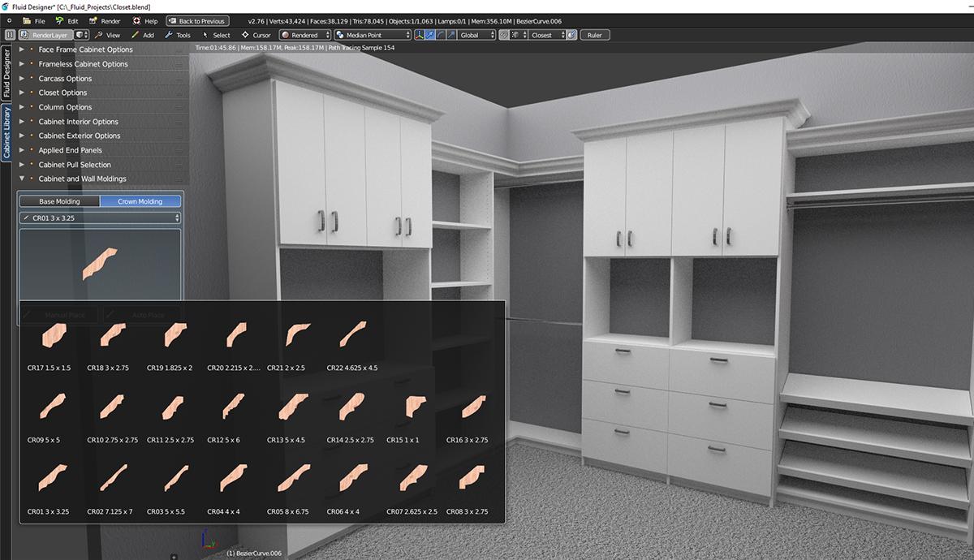Toggle the rotate manipulator arc icon
This screenshot has height=560, width=974.
pyautogui.click(x=440, y=35)
